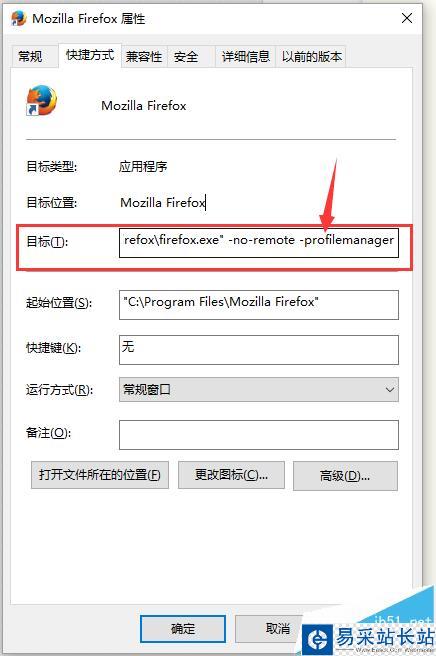Open the 常规窗口 run mode combo box

click(259, 390)
